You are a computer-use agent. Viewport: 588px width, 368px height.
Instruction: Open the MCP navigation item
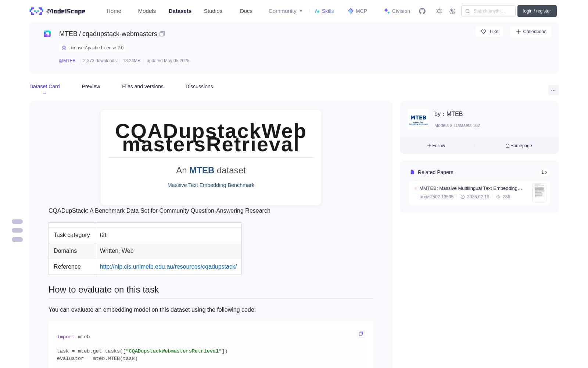(x=358, y=11)
